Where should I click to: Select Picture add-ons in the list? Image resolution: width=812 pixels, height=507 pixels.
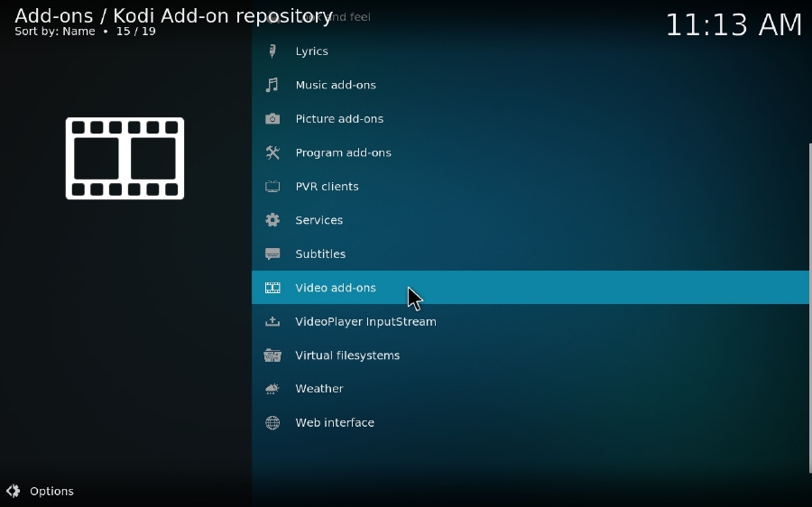tap(531, 118)
